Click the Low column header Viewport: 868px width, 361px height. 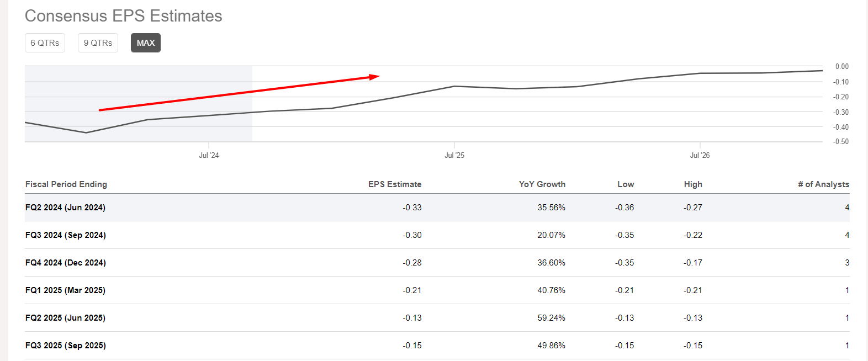pyautogui.click(x=626, y=184)
